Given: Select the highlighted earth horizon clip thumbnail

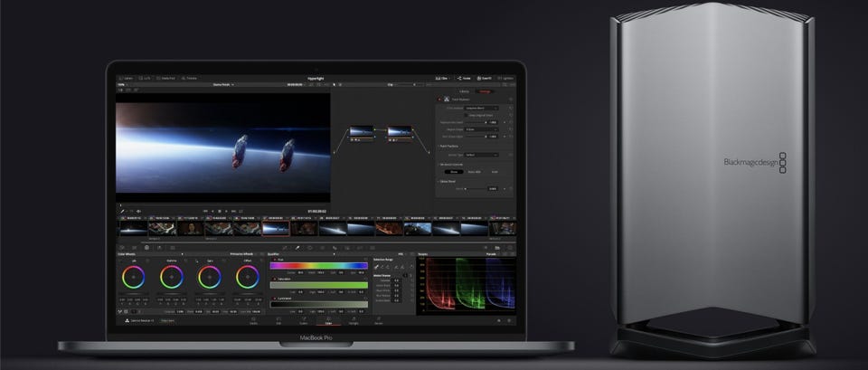Looking at the screenshot, I should (x=276, y=228).
